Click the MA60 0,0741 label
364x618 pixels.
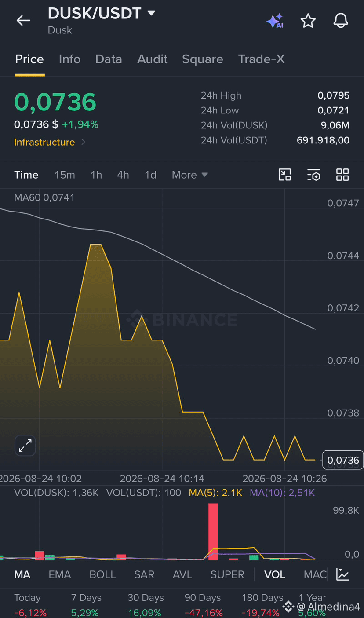[x=44, y=197]
